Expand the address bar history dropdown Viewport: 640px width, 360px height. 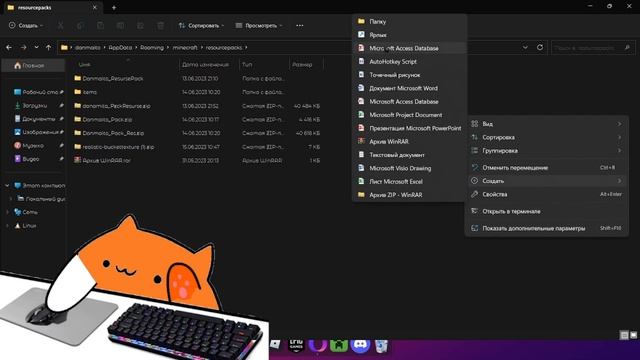click(525, 47)
